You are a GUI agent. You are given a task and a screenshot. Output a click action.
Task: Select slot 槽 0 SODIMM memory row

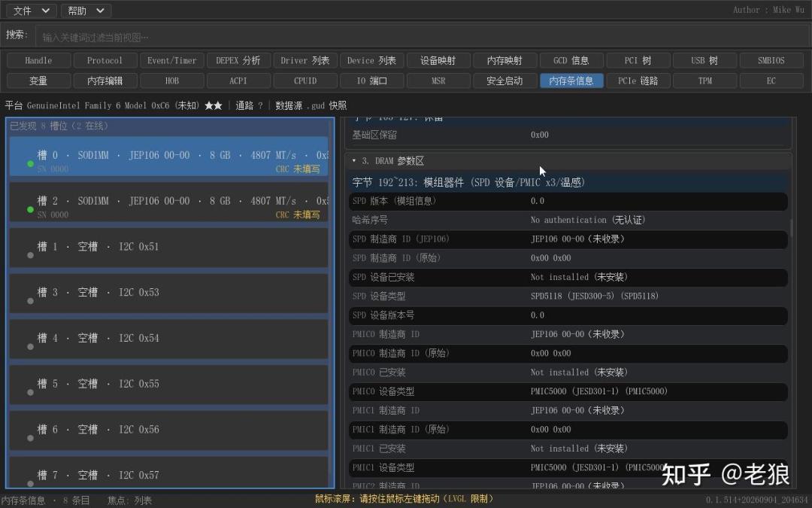pyautogui.click(x=169, y=157)
